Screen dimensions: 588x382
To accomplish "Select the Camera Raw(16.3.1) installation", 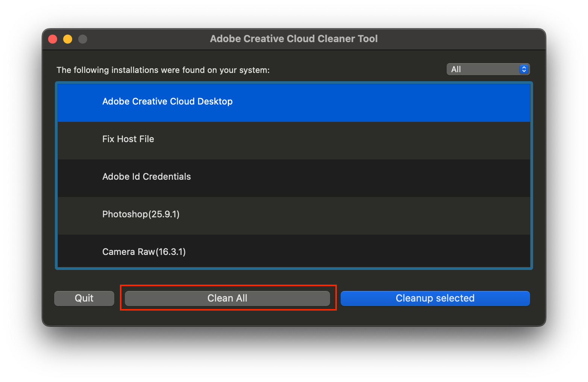I will click(144, 252).
